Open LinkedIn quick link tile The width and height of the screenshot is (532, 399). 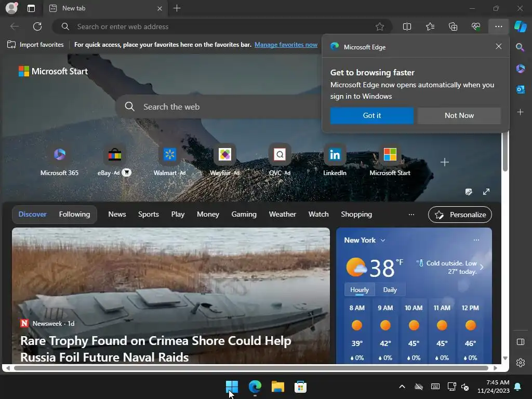(335, 161)
